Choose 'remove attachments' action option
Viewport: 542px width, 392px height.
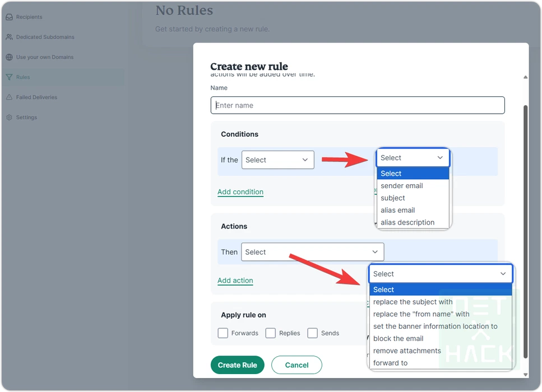click(x=407, y=351)
